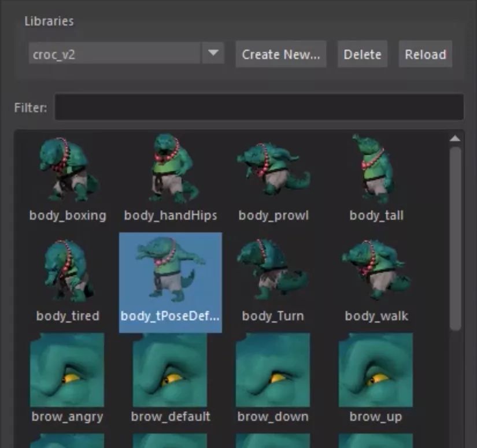Select the body_tired pose thumbnail
This screenshot has width=477, height=448.
click(68, 271)
